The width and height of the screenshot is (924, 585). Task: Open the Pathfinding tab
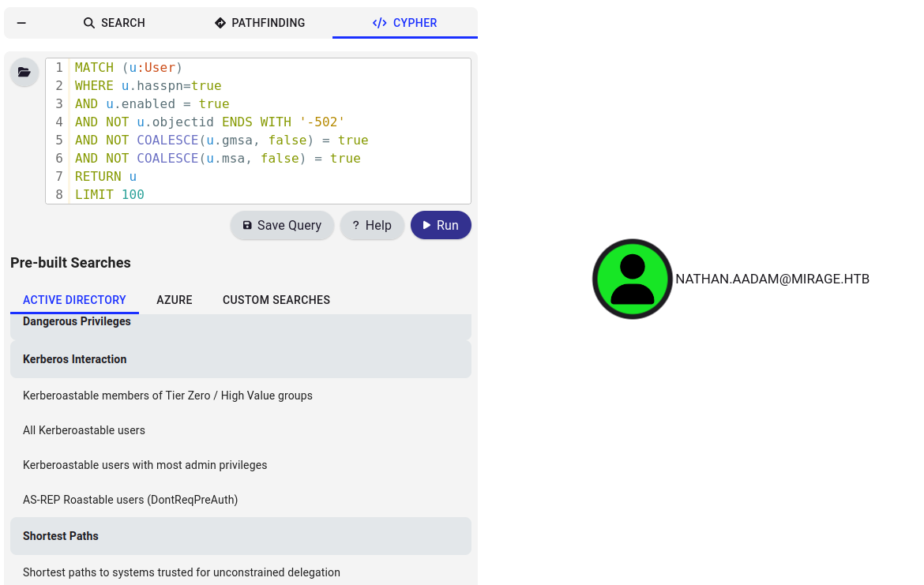pos(260,23)
